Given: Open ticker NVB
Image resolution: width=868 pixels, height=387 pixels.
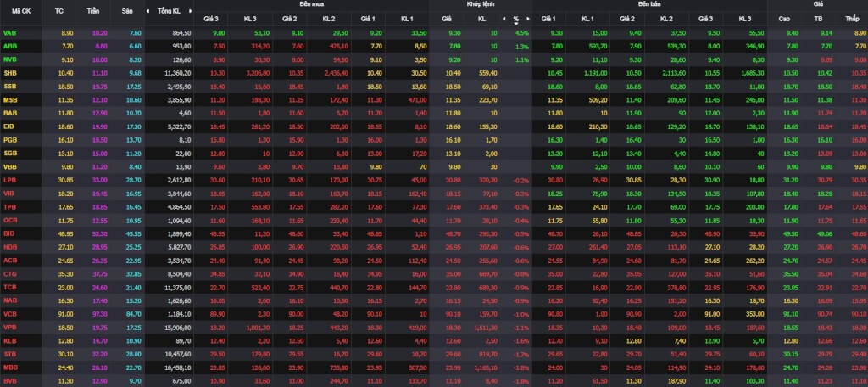Looking at the screenshot, I should click(x=10, y=60).
